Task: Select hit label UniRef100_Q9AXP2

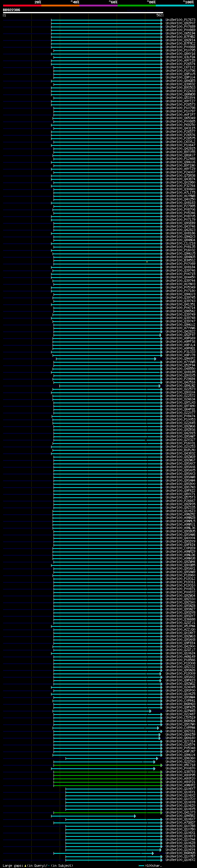Action: click(x=180, y=358)
